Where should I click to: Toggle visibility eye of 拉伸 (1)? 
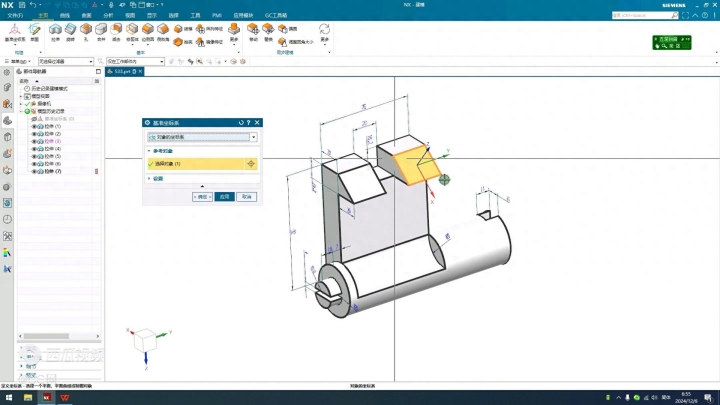[x=34, y=126]
